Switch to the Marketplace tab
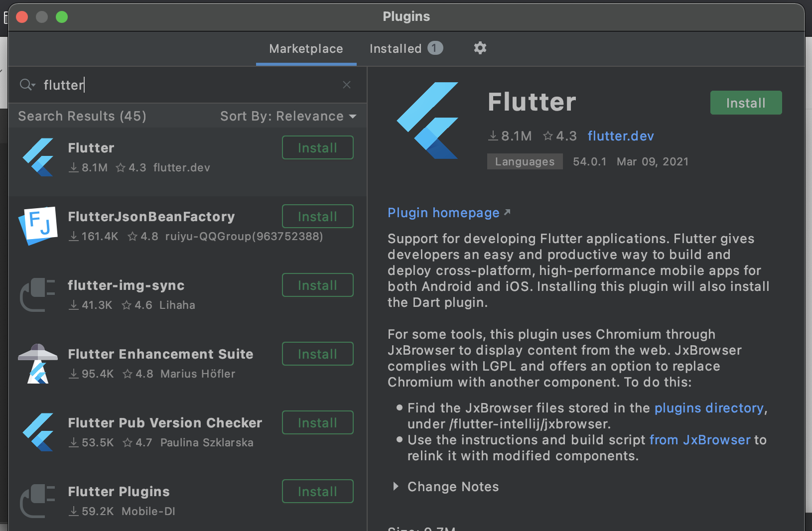Image resolution: width=812 pixels, height=531 pixels. point(306,49)
